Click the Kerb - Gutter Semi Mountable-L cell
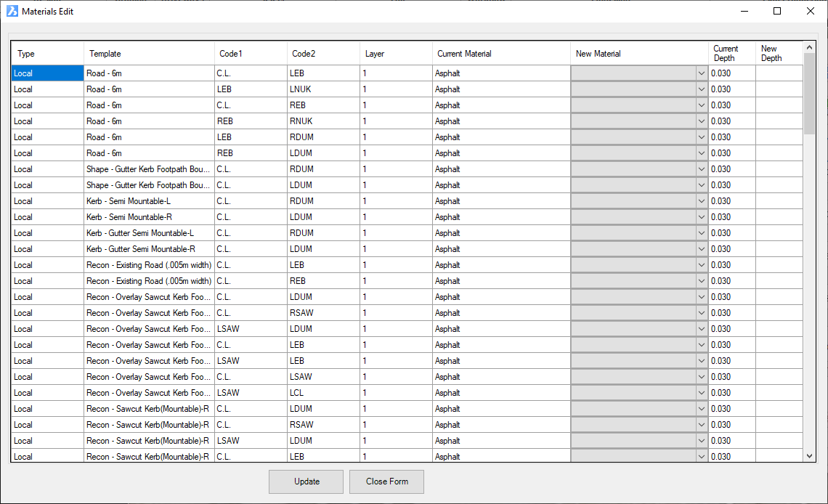The width and height of the screenshot is (828, 504). (x=149, y=233)
